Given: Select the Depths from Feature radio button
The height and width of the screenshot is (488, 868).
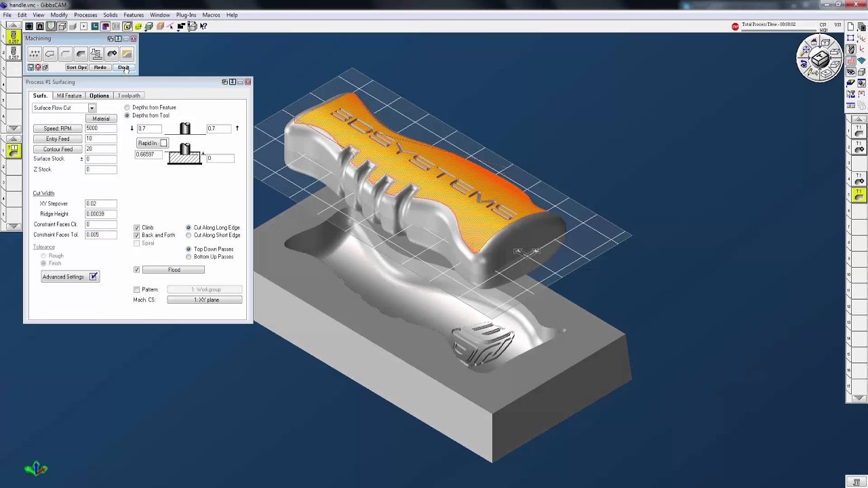Looking at the screenshot, I should pos(127,108).
